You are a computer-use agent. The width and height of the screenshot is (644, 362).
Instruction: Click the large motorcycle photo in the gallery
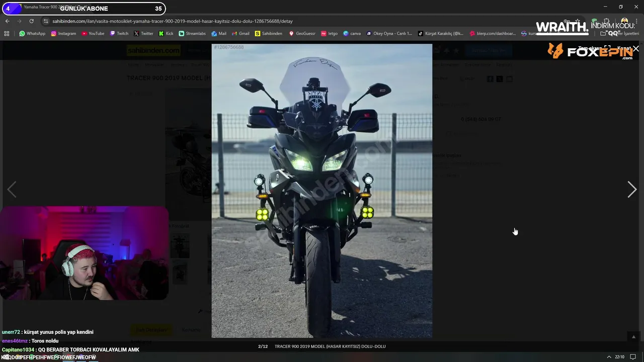pyautogui.click(x=321, y=191)
